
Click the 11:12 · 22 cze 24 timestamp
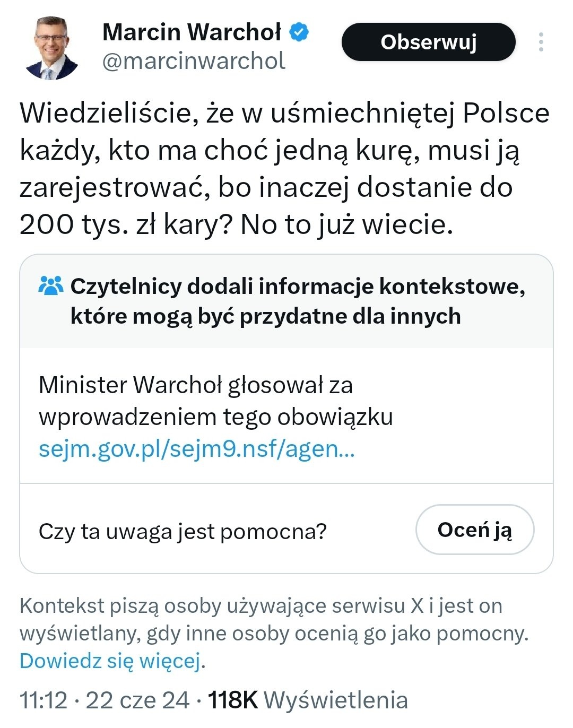click(105, 700)
